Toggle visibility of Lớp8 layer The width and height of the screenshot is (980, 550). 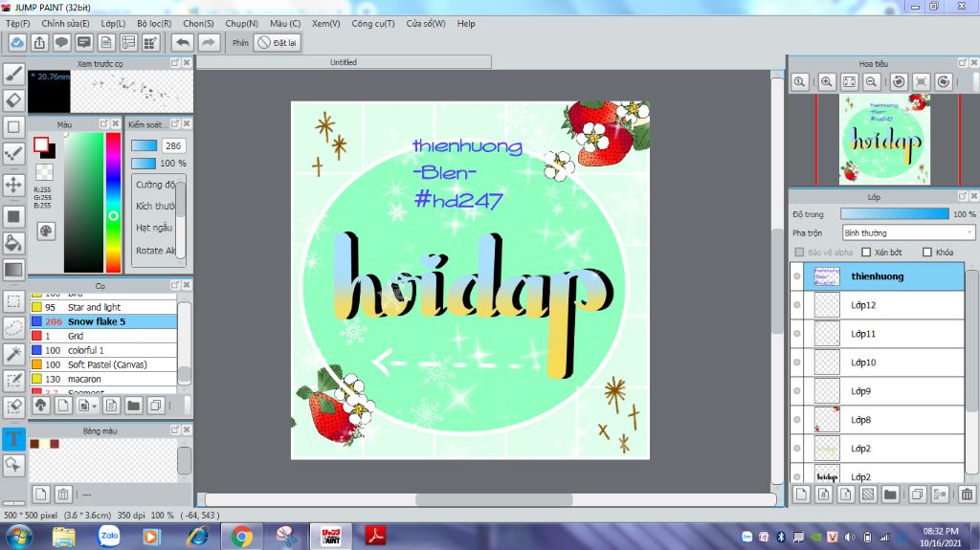[x=797, y=420]
